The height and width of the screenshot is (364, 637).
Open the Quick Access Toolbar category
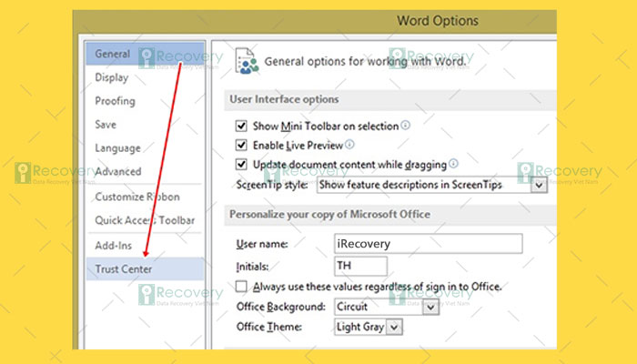[x=145, y=220]
